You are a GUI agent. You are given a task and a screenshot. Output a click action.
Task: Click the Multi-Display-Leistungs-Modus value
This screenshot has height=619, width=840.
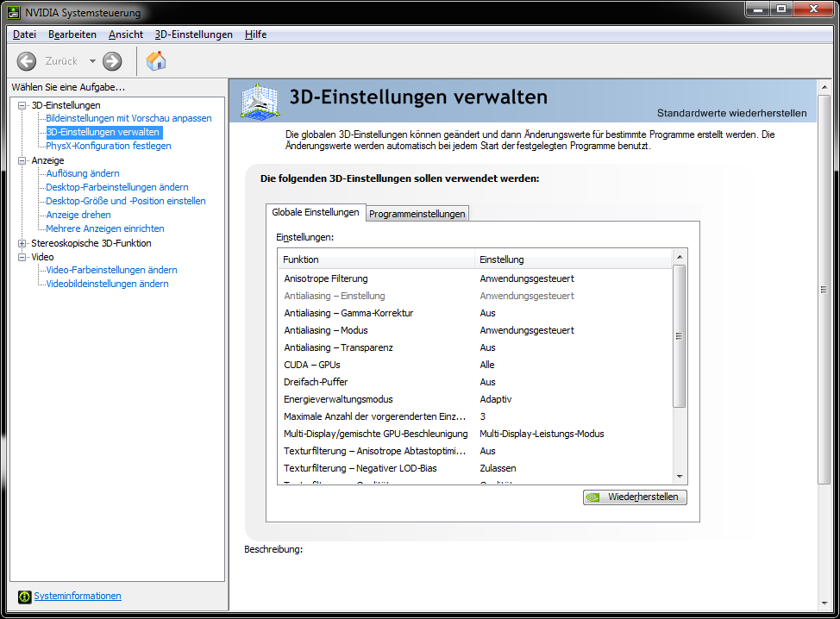point(542,434)
